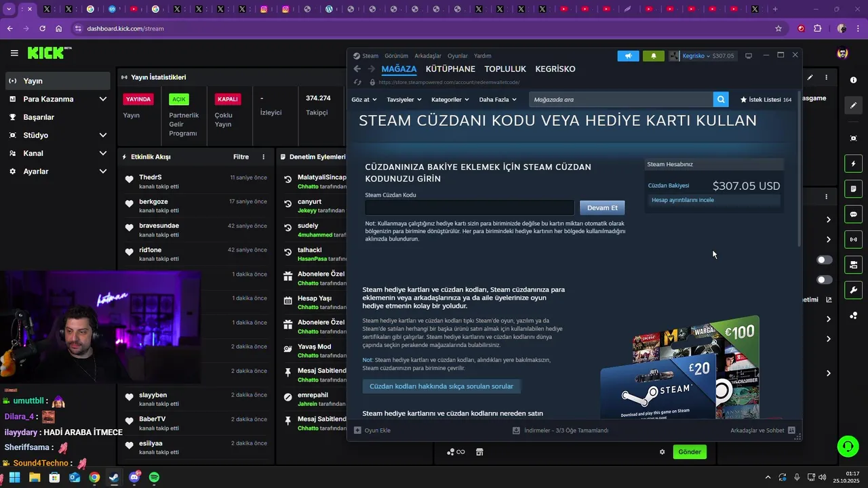Open Discord from the taskbar
The width and height of the screenshot is (868, 488).
tap(134, 477)
